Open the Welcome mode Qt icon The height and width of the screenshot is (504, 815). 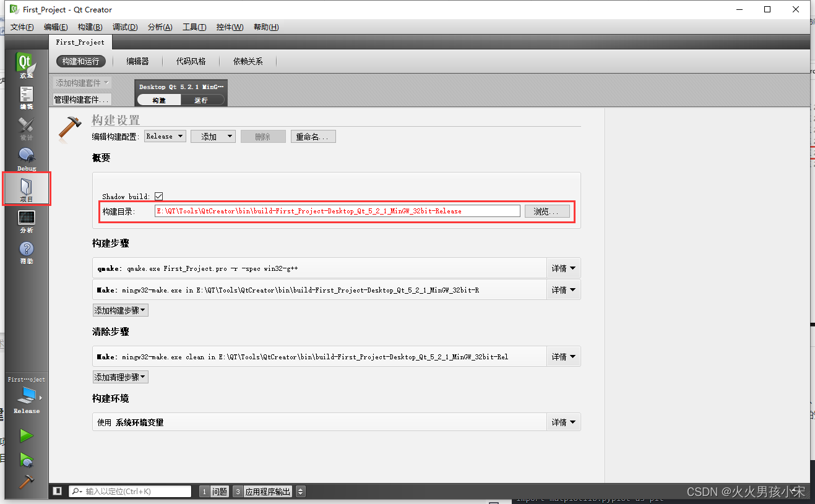(26, 64)
